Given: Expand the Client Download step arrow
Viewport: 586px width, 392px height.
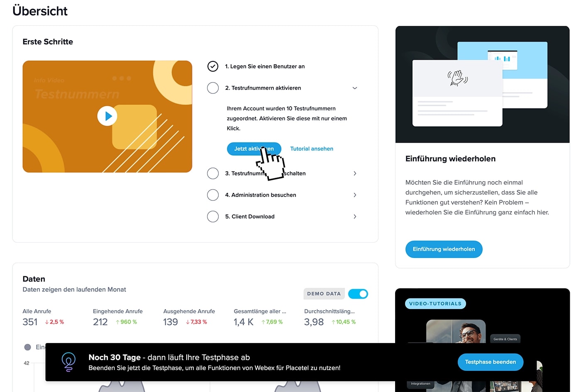Looking at the screenshot, I should (x=355, y=217).
